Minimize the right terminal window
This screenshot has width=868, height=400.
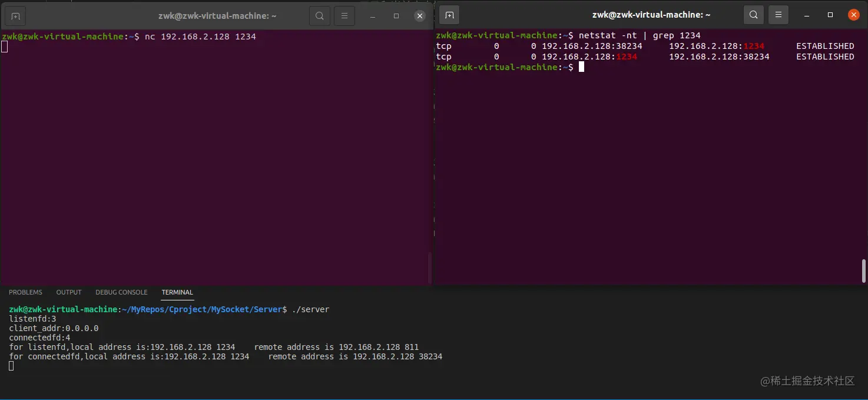click(x=807, y=15)
